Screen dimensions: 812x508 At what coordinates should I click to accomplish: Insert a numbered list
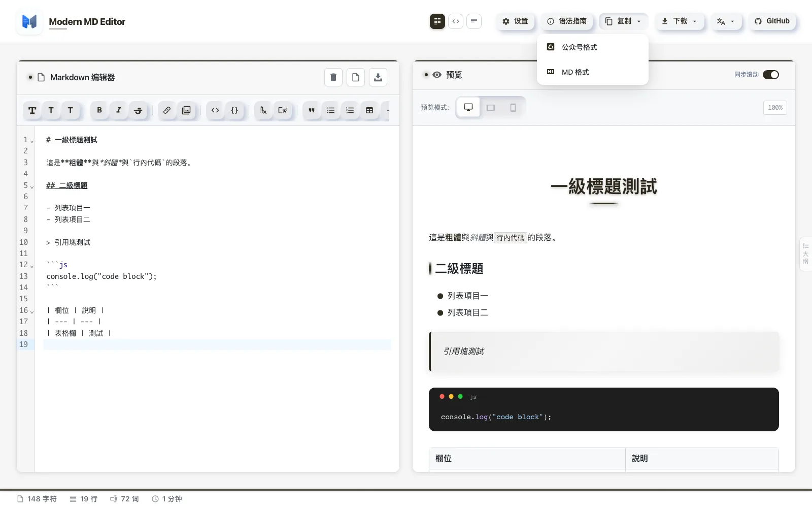pyautogui.click(x=350, y=110)
